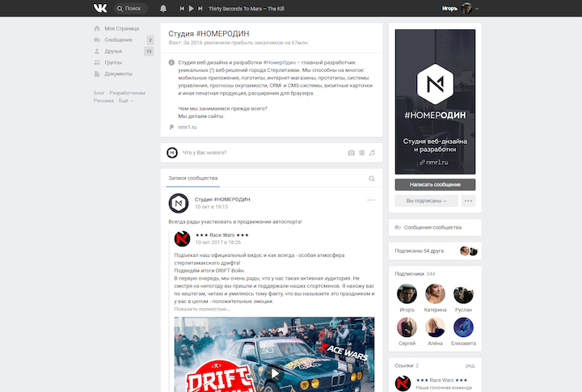Open the notifications bell
The width and height of the screenshot is (582, 392).
[x=163, y=8]
